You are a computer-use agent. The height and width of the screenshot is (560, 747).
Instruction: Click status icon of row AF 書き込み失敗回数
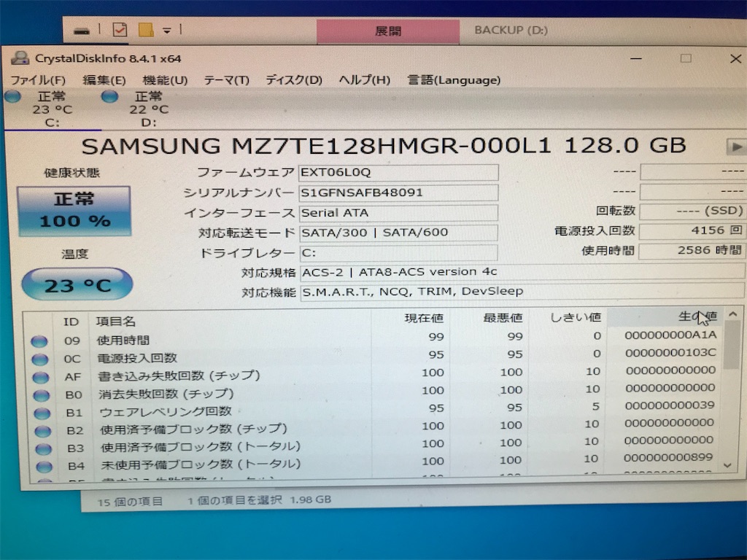[x=41, y=378]
